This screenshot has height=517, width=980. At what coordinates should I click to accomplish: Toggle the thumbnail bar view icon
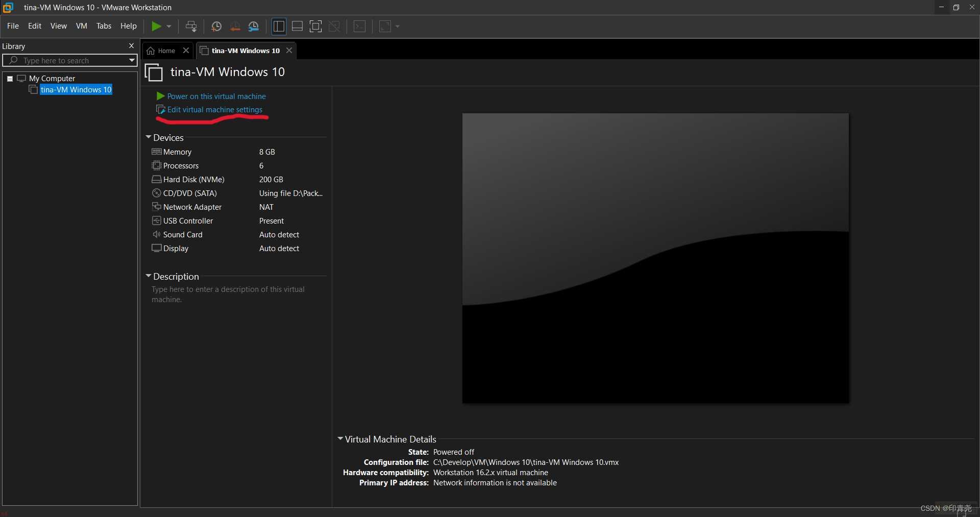(297, 27)
